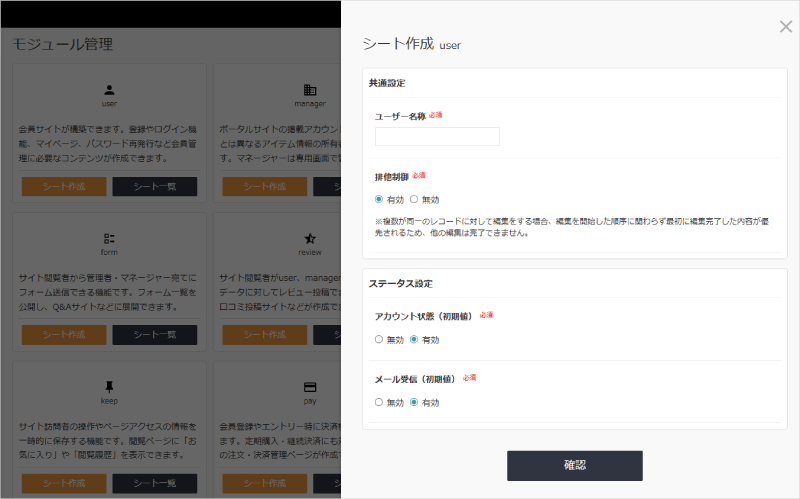800x499 pixels.
Task: Click シート一覧 on the user card
Action: click(155, 186)
